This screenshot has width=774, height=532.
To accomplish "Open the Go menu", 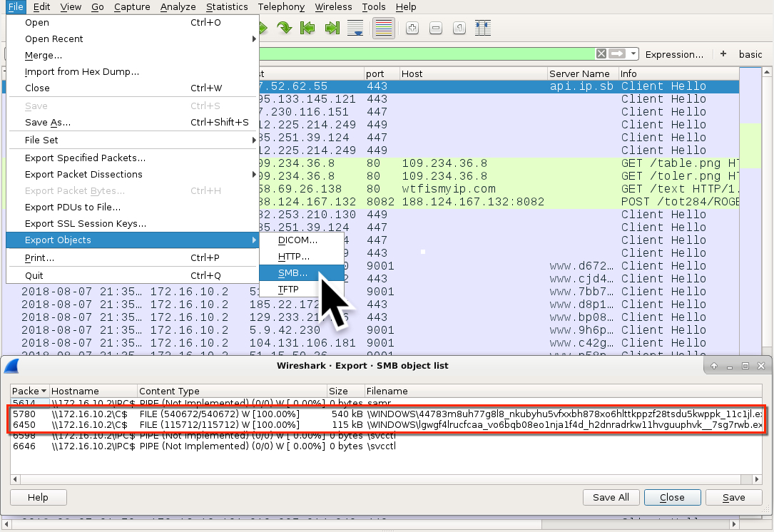I will (x=98, y=7).
